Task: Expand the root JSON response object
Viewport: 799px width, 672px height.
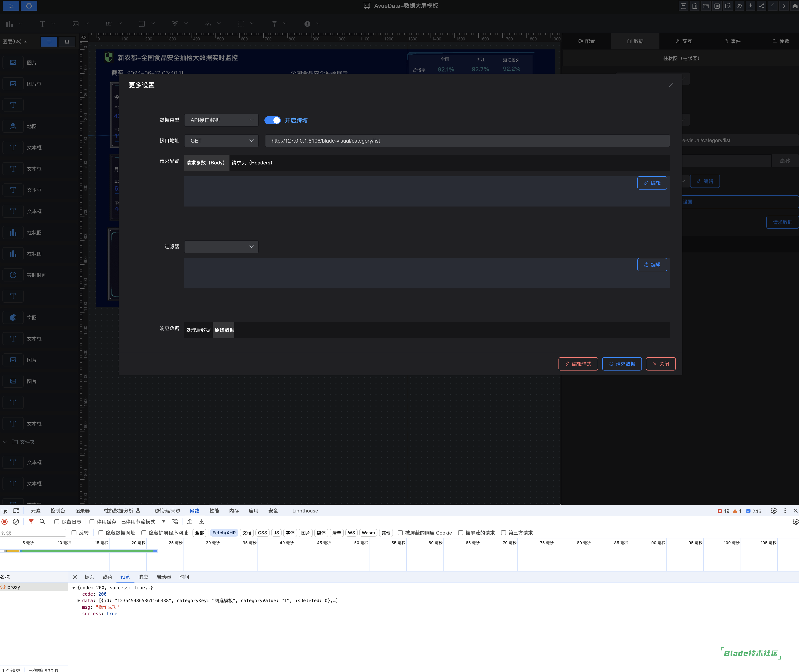Action: [74, 588]
